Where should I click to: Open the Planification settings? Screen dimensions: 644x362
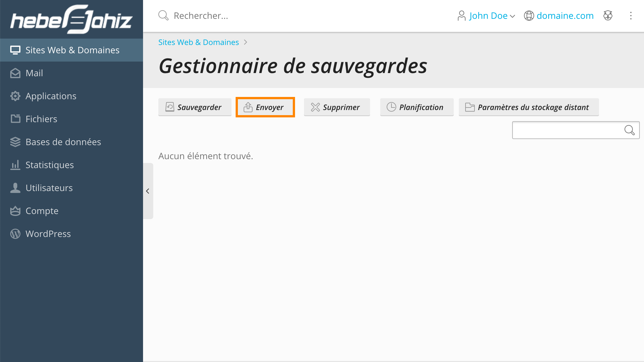point(417,107)
